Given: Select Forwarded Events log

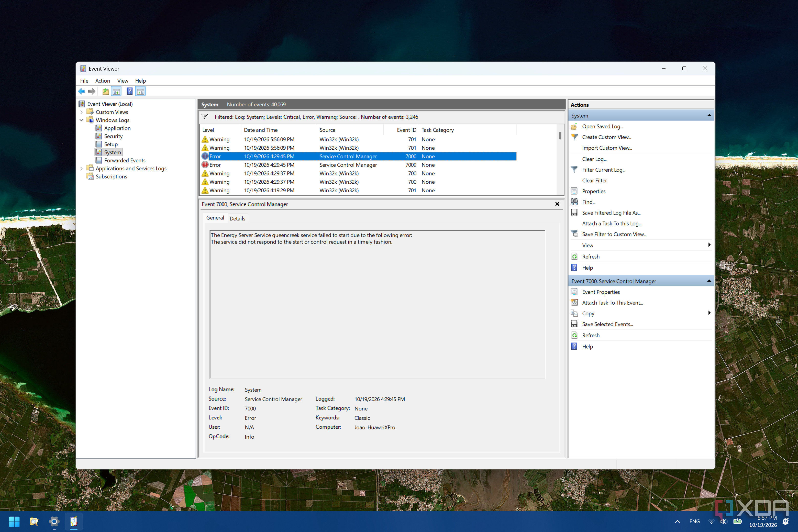Looking at the screenshot, I should click(125, 160).
